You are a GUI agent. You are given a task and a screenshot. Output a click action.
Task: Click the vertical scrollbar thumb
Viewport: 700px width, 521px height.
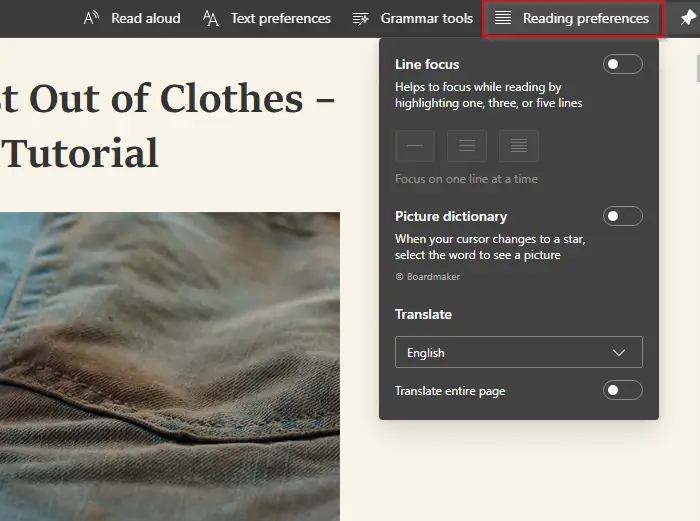click(x=698, y=68)
